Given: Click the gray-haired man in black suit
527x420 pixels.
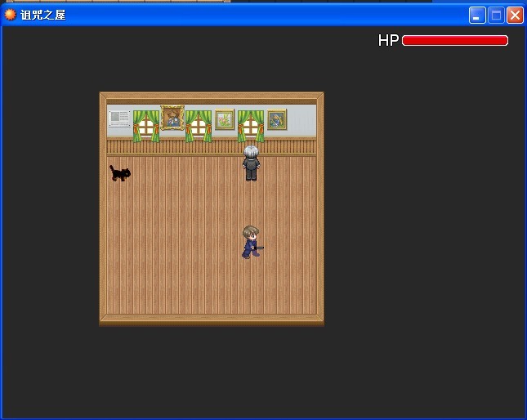Looking at the screenshot, I should click(x=251, y=163).
